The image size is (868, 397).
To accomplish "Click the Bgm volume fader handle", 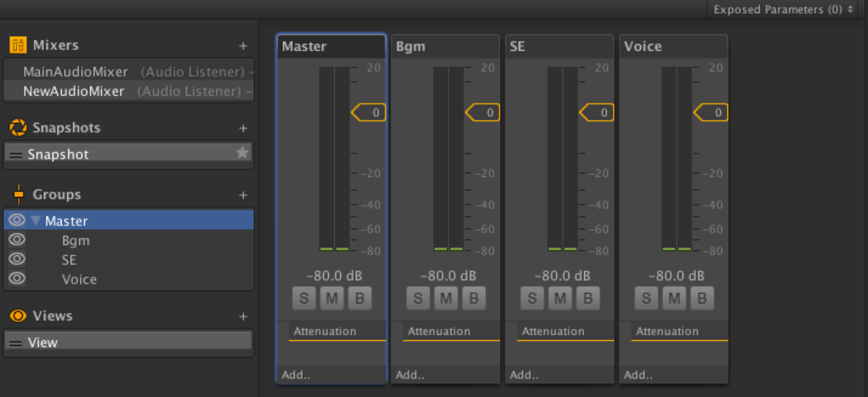I will coord(482,113).
